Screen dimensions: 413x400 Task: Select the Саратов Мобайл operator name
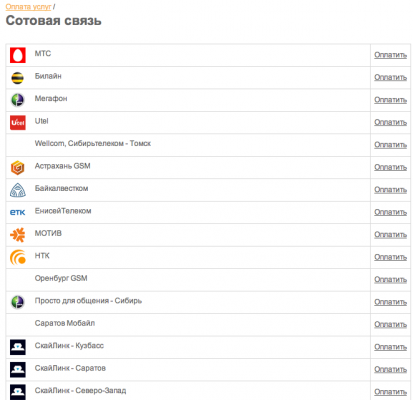[x=65, y=323]
